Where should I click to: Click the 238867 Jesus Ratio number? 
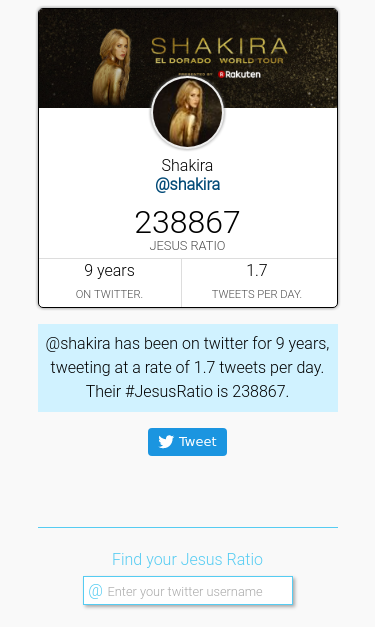188,222
